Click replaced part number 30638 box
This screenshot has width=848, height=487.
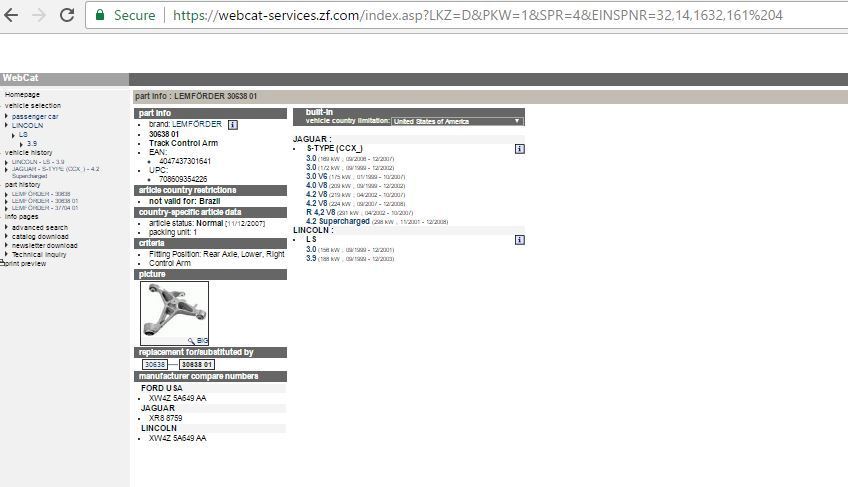click(x=154, y=365)
